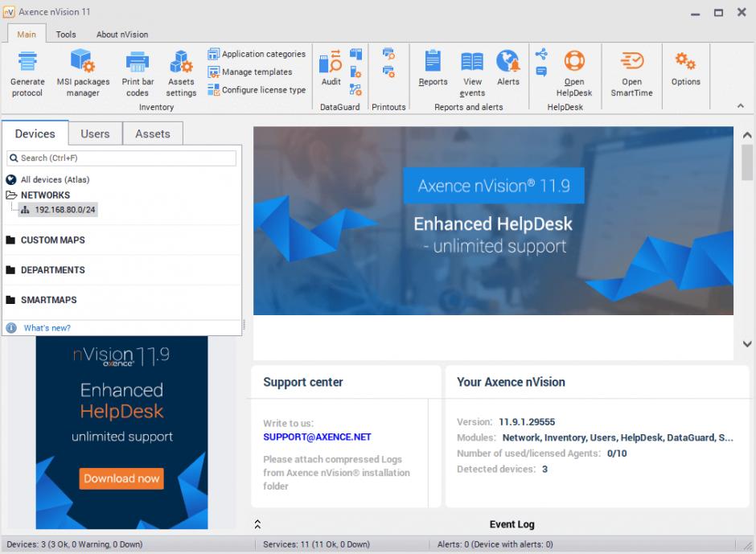Expand the Event Log double chevron
Viewport: 756px width, 554px height.
(257, 524)
